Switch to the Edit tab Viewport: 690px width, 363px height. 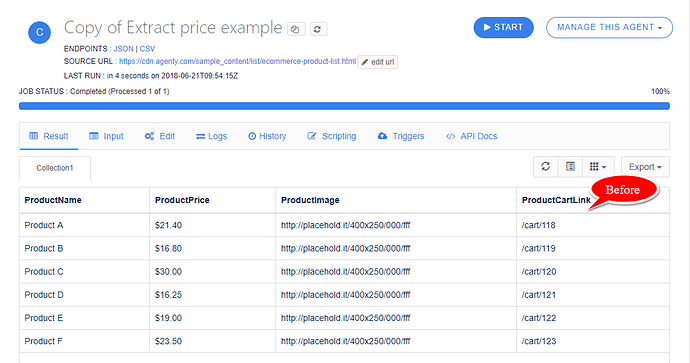pyautogui.click(x=160, y=136)
